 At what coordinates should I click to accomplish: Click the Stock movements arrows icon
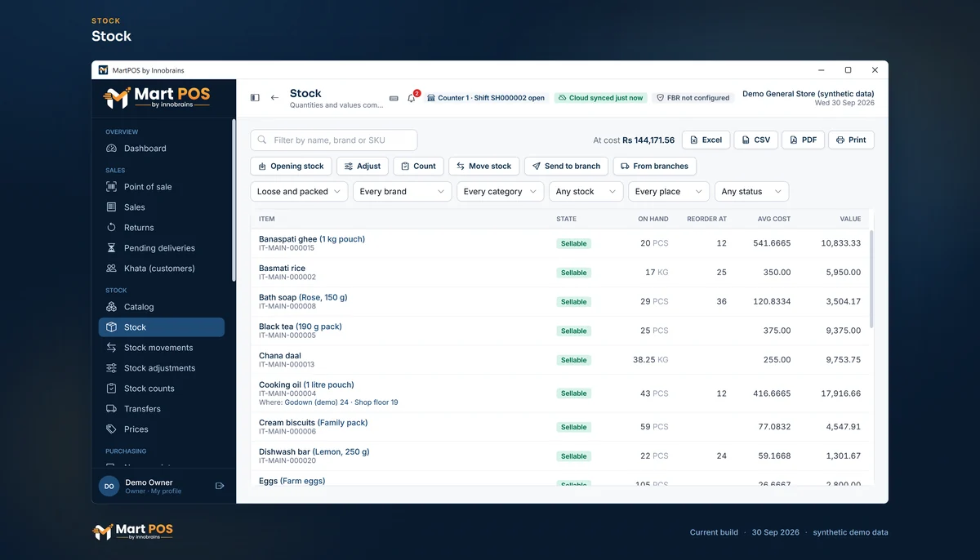pyautogui.click(x=112, y=348)
